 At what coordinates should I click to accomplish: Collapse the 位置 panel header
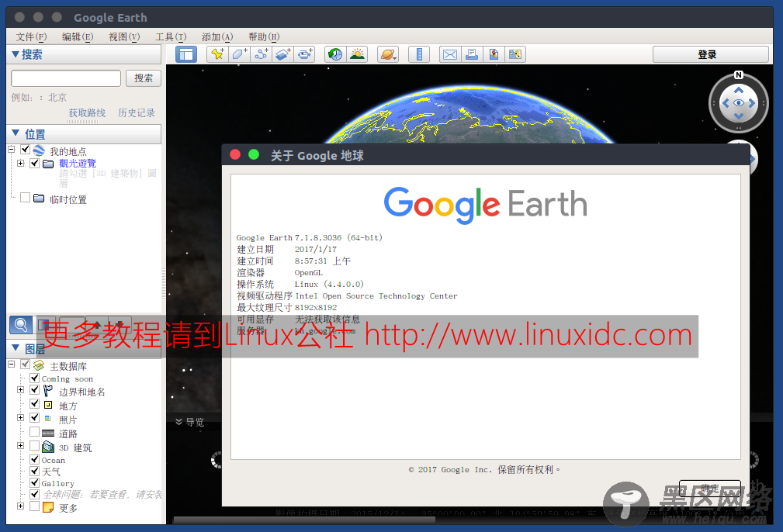tap(83, 134)
